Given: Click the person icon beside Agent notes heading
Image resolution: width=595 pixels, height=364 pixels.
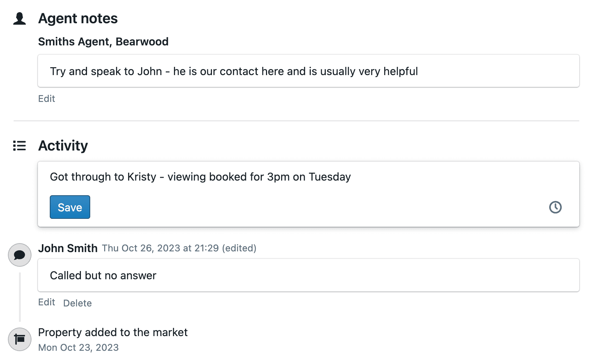Looking at the screenshot, I should (x=20, y=19).
